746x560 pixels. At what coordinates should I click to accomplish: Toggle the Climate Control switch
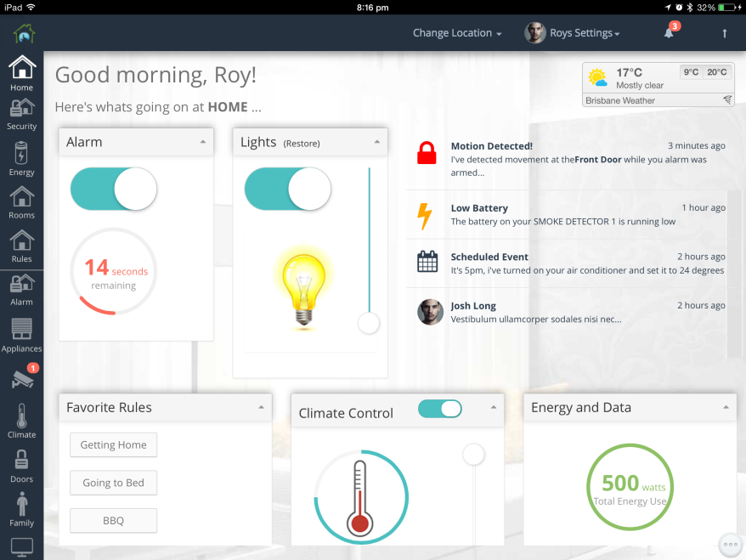tap(440, 409)
